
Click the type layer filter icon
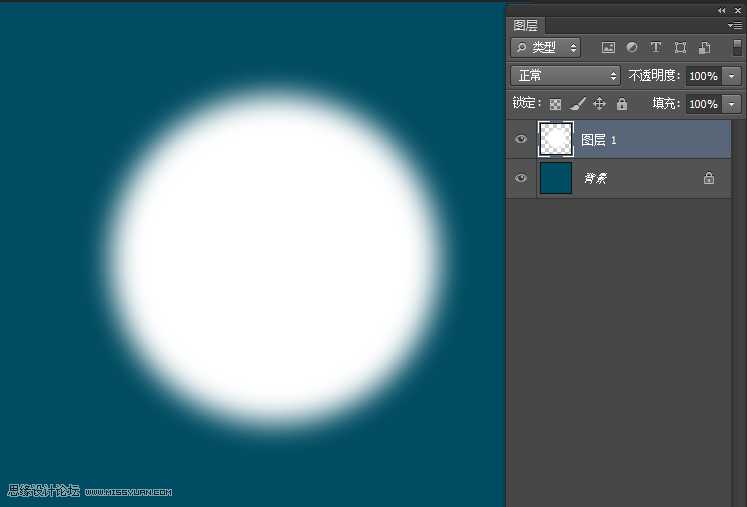click(x=656, y=47)
